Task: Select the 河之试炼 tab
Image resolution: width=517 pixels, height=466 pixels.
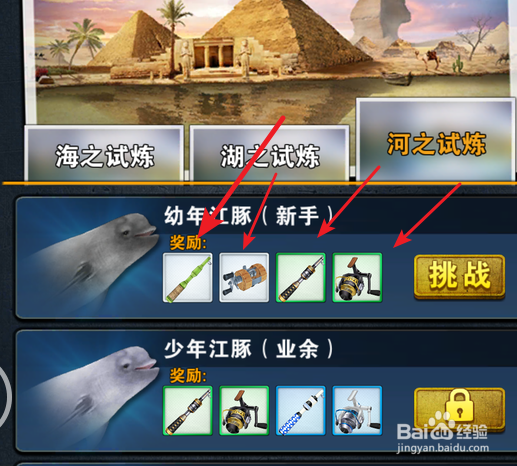Action: pyautogui.click(x=436, y=140)
